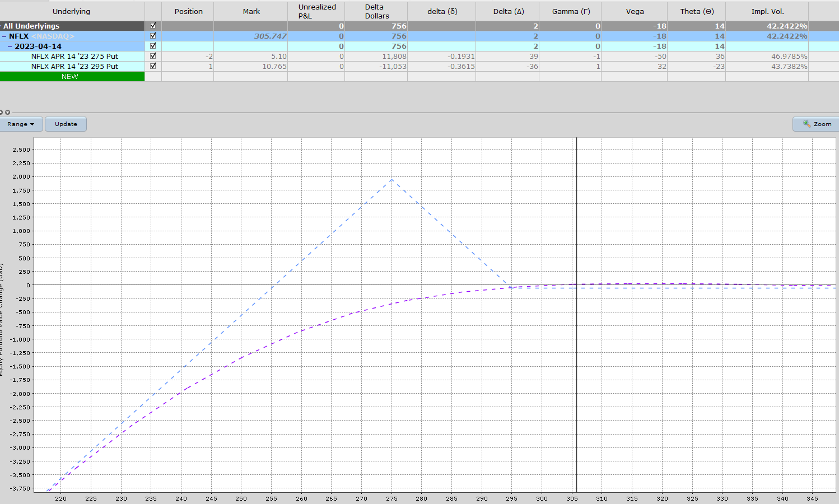Viewport: 839px width, 504px height.
Task: Select the NFLX APR 14 '23 275 Put row
Action: click(74, 56)
